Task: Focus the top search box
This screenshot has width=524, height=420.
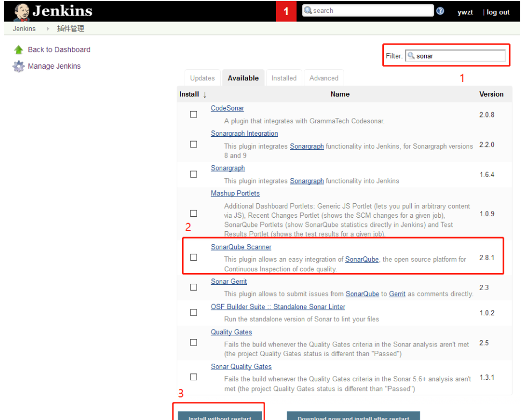Action: [368, 11]
